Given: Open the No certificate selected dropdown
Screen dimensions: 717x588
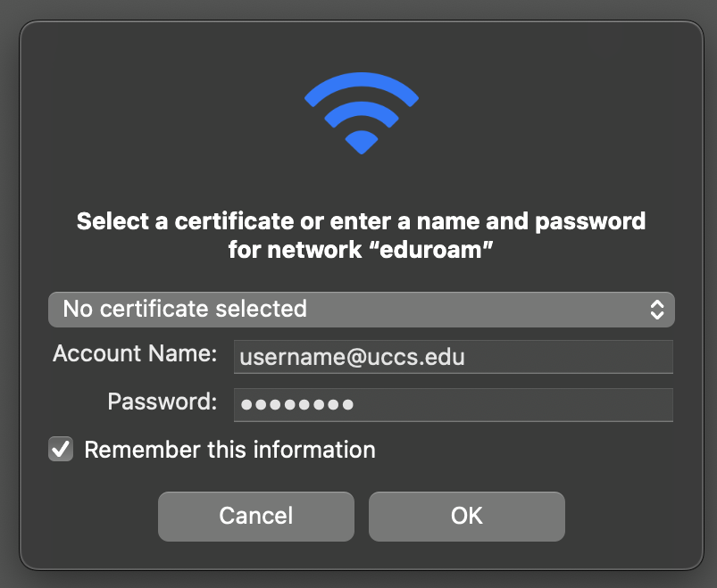Looking at the screenshot, I should [x=362, y=310].
